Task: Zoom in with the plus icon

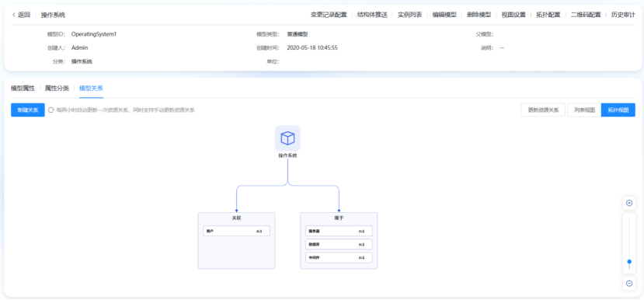Action: [628, 203]
